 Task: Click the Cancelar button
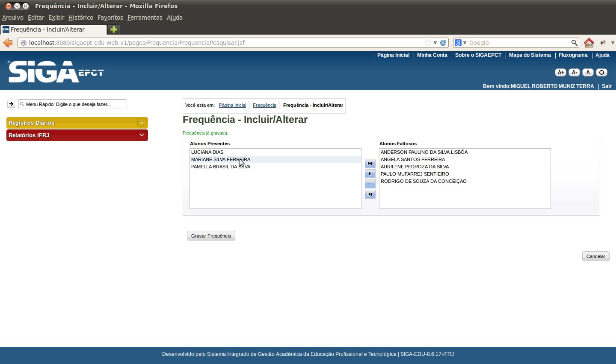(x=595, y=256)
